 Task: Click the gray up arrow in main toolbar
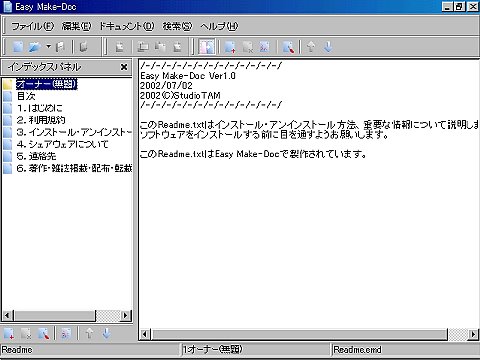click(311, 47)
